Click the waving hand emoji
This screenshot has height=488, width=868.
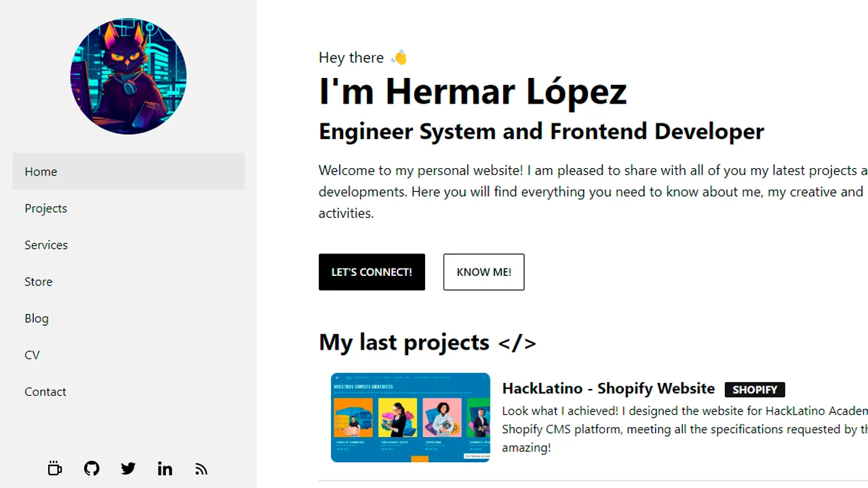coord(399,58)
